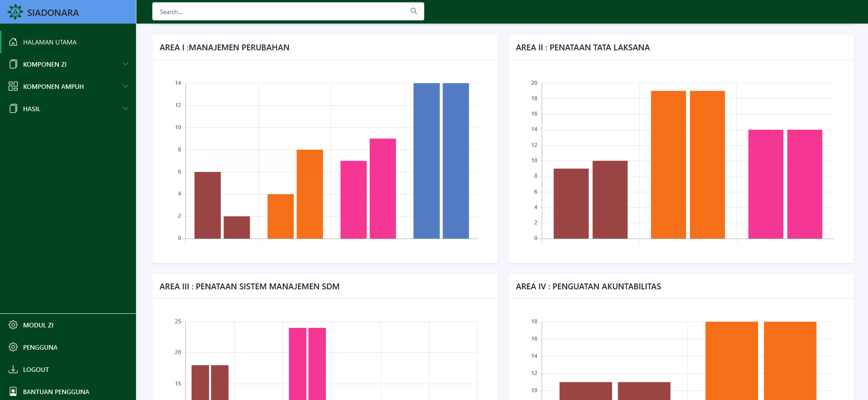This screenshot has height=400, width=868.
Task: Click the shortest brown bar in Area I chart
Action: (x=237, y=227)
